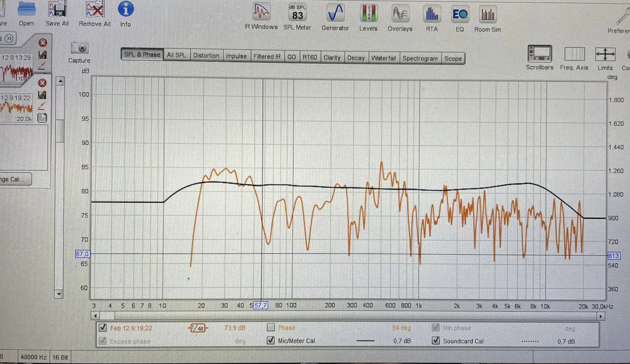Switch to the Waterfall tab

(384, 58)
